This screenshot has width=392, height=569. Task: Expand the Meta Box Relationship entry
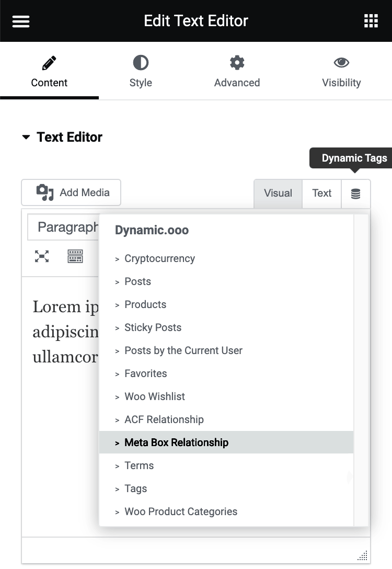[x=176, y=442]
